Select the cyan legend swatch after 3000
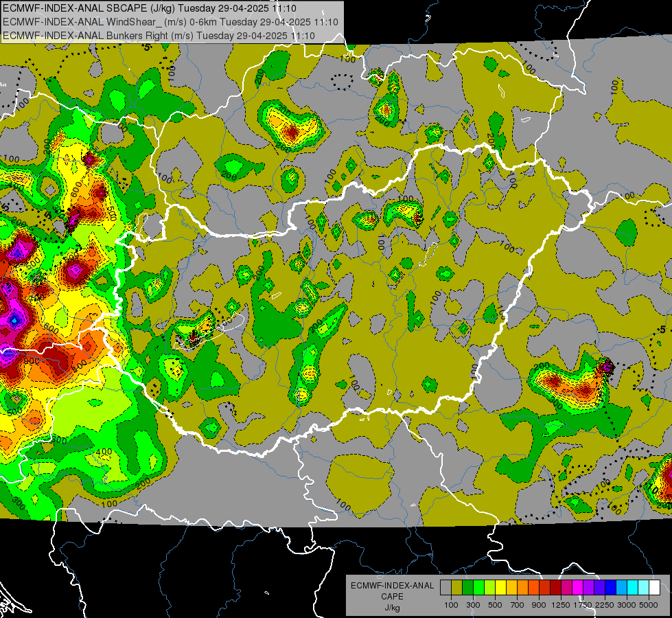 pos(633,588)
